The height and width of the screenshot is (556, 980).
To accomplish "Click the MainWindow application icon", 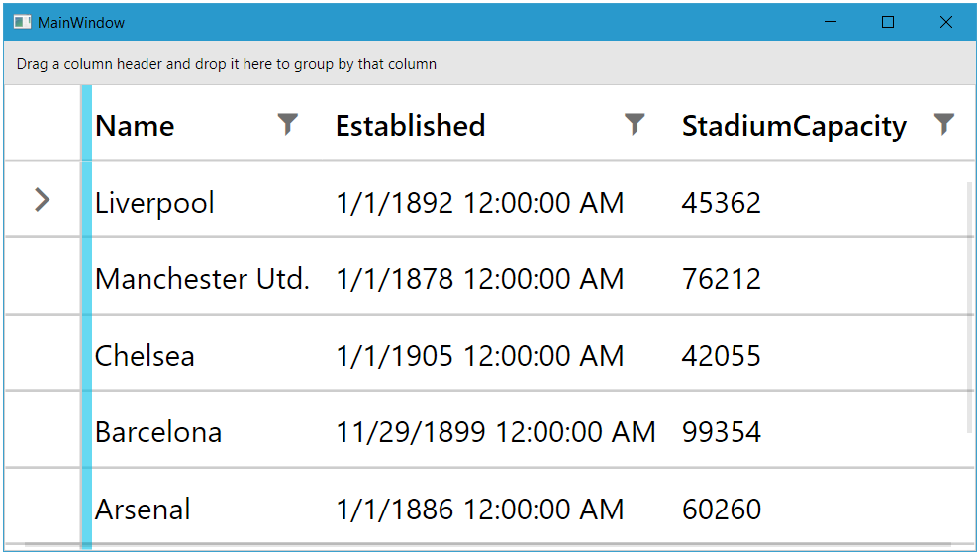I will click(23, 22).
